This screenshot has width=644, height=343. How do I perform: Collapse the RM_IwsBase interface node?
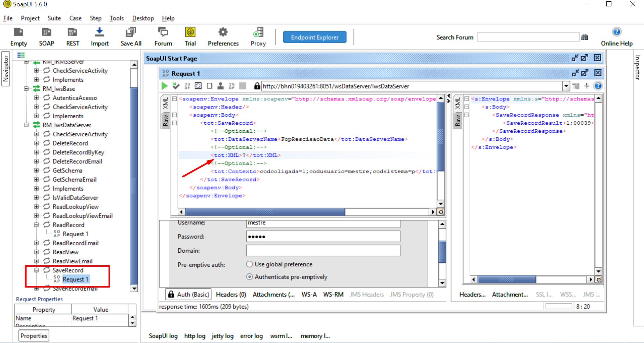[x=26, y=89]
